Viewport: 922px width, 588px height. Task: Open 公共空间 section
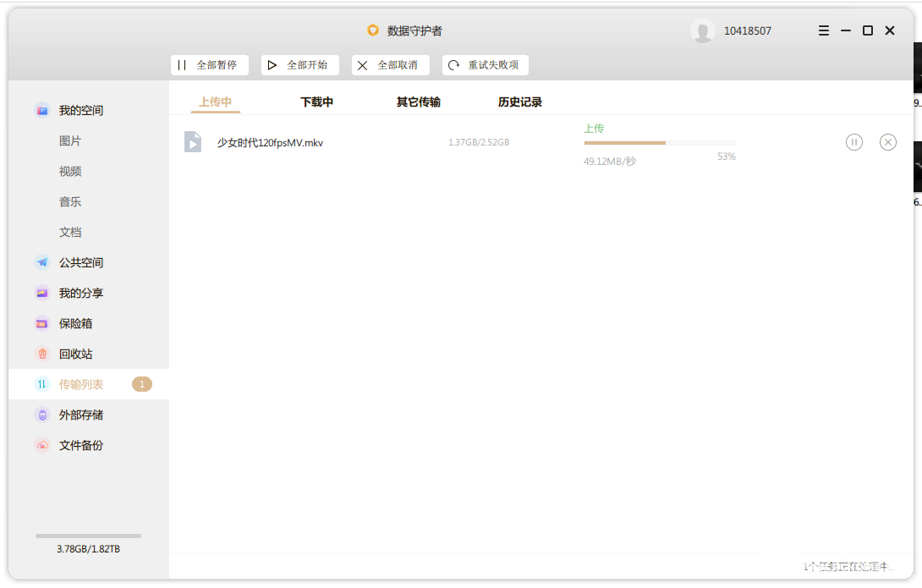pyautogui.click(x=80, y=262)
